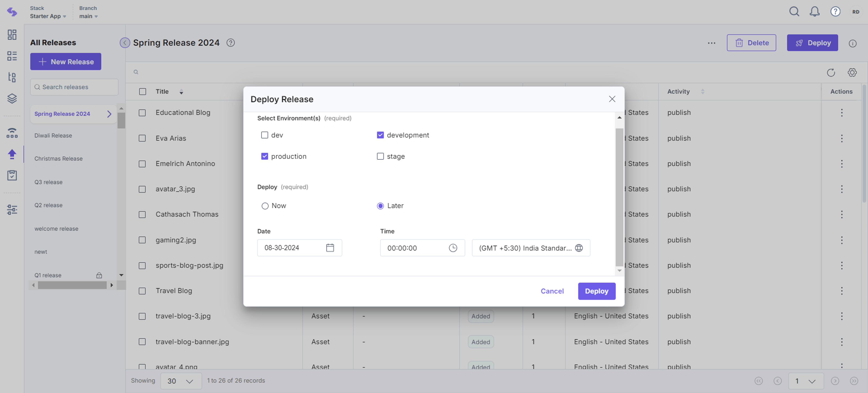Viewport: 868px width, 393px height.
Task: Open the Releases upward arrow sidebar icon
Action: [x=12, y=154]
